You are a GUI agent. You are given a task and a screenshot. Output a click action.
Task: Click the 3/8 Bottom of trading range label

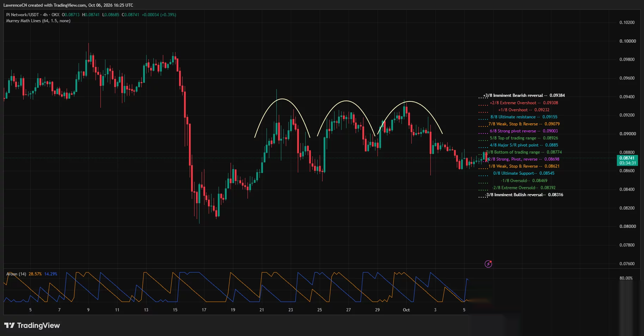tap(524, 152)
